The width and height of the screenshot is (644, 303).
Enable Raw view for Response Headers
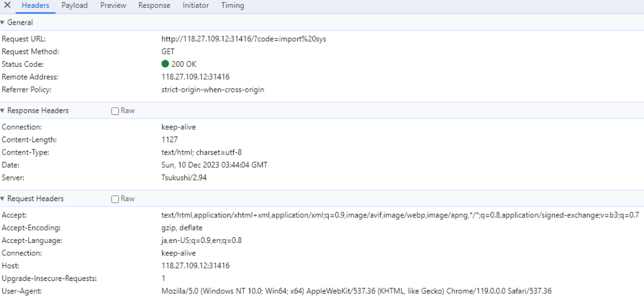click(x=115, y=111)
